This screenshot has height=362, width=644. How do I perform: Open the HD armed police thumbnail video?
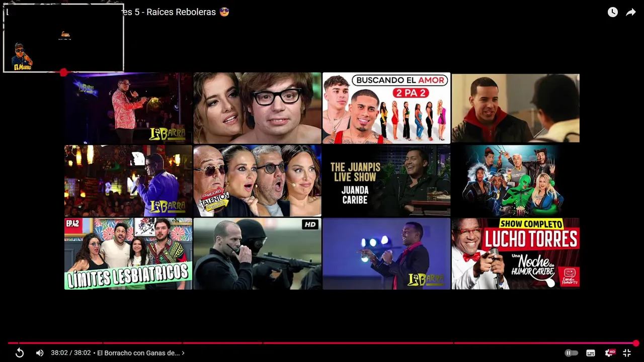(257, 253)
